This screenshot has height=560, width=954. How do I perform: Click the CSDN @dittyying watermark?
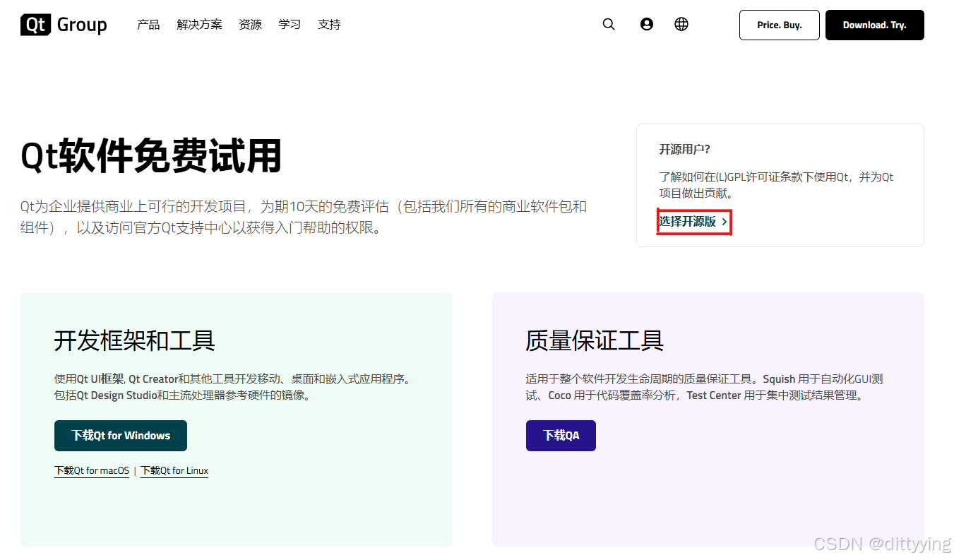click(x=882, y=543)
